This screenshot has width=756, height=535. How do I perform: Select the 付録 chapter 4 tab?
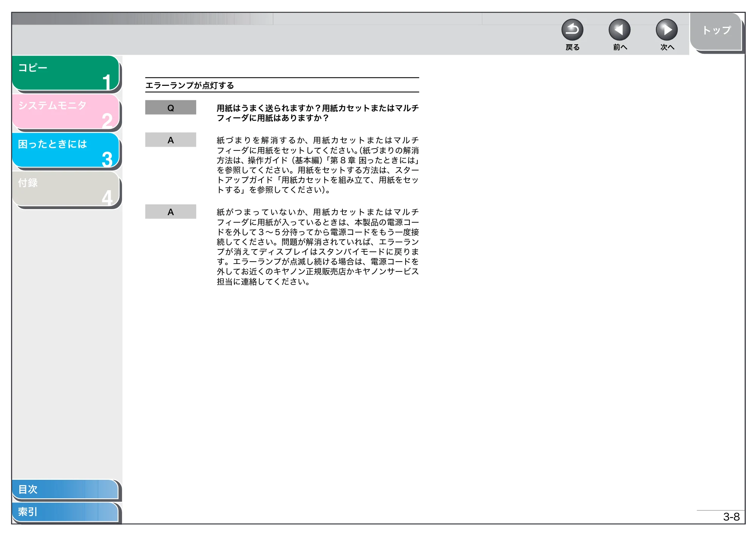click(x=66, y=189)
